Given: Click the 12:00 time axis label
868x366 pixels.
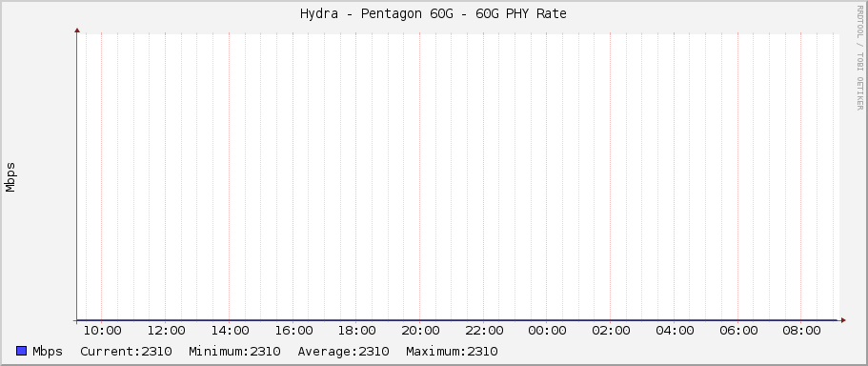Looking at the screenshot, I should [166, 331].
